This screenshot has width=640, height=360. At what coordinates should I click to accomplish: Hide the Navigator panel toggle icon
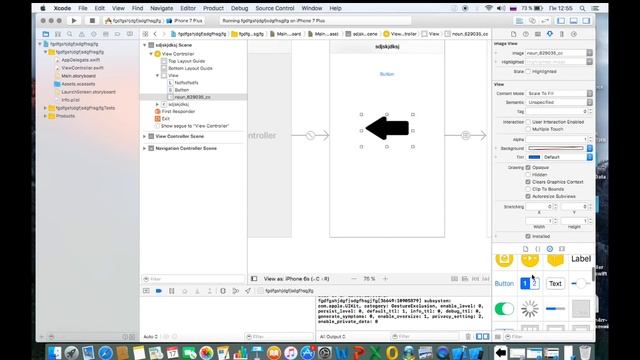561,20
